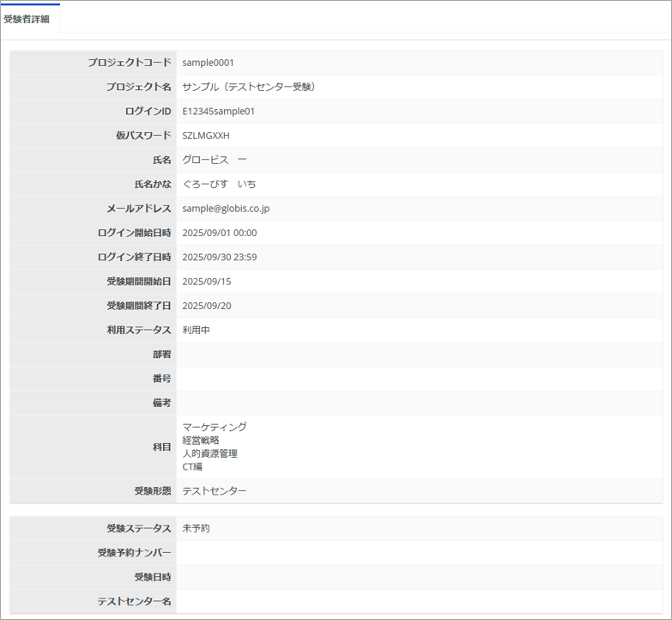This screenshot has width=672, height=620.
Task: Click subject 人的資源管理
Action: coord(210,453)
